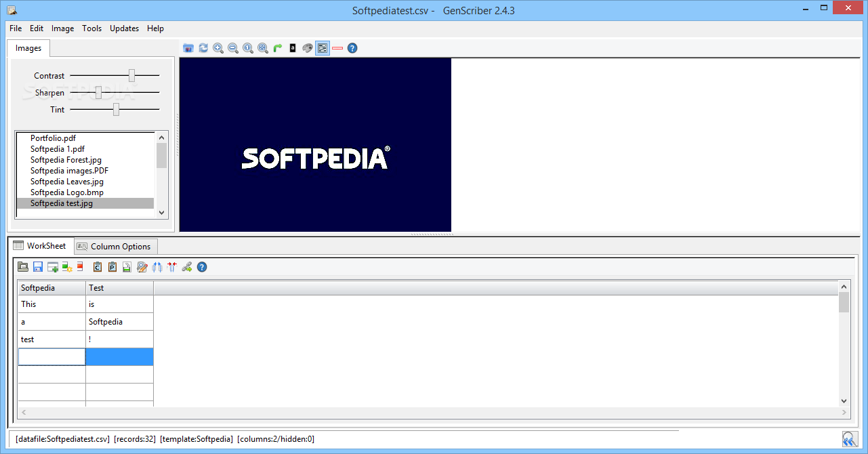Switch to the WorkSheet tab

click(40, 246)
